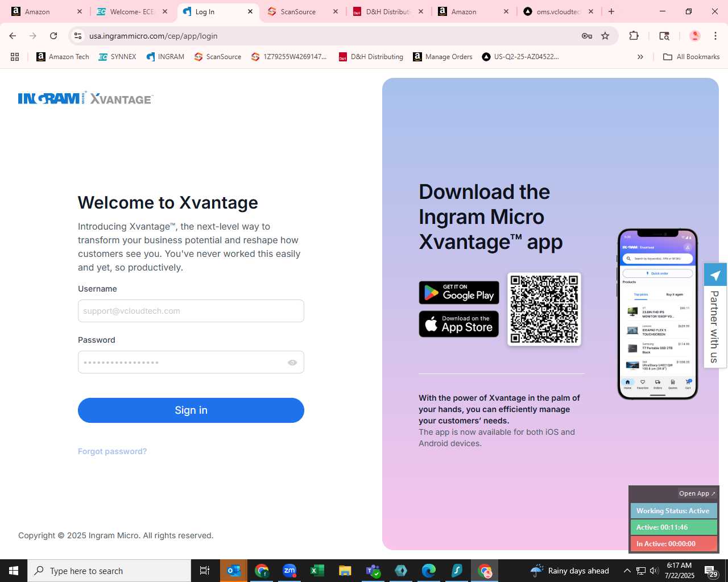This screenshot has height=582, width=728.
Task: Open the Google Lens search icon in toolbar
Action: 664,36
